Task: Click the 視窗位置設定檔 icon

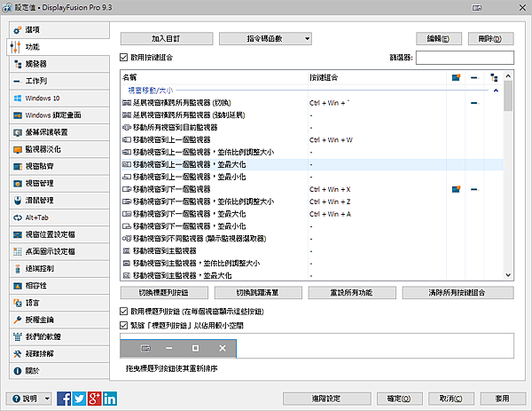Action: [18, 234]
